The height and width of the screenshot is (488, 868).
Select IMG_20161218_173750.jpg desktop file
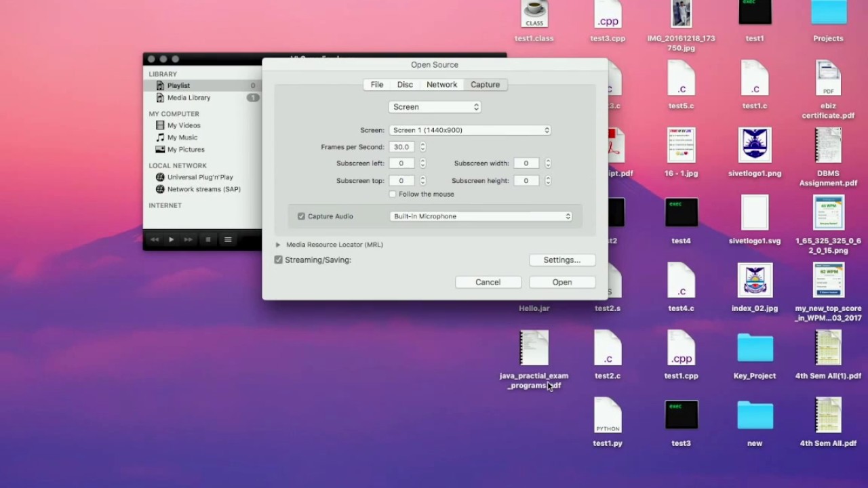pyautogui.click(x=681, y=24)
